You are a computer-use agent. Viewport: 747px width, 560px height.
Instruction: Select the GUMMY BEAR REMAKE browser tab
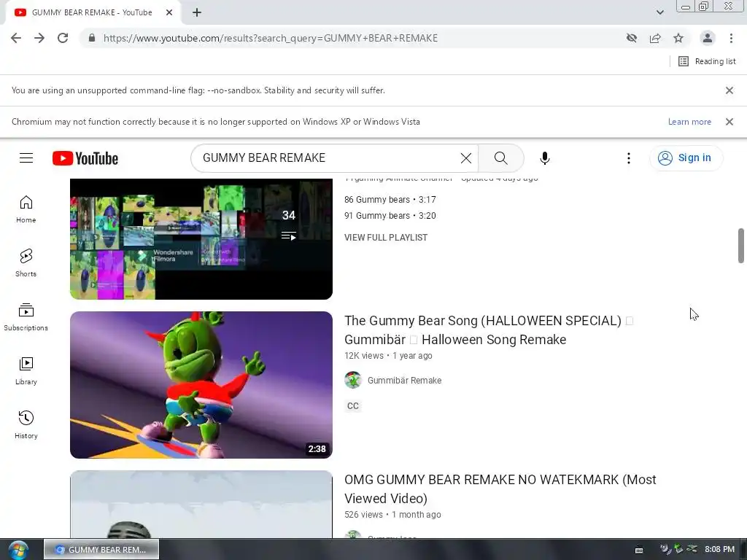(x=93, y=12)
